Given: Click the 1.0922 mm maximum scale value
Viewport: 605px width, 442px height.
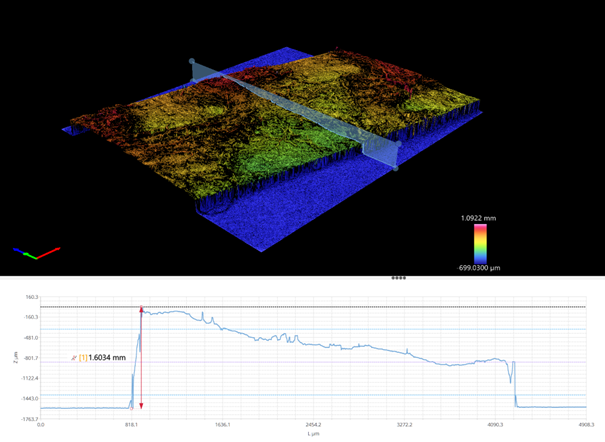Looking at the screenshot, I should 480,217.
